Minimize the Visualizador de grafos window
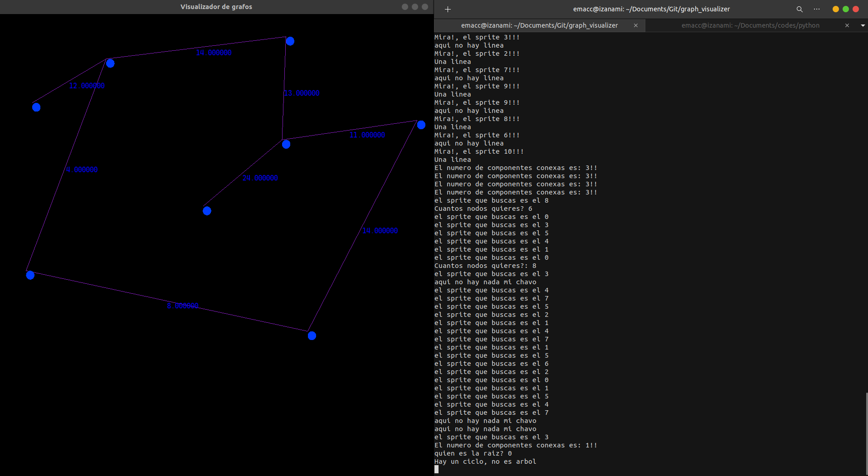This screenshot has width=868, height=476. (x=405, y=7)
